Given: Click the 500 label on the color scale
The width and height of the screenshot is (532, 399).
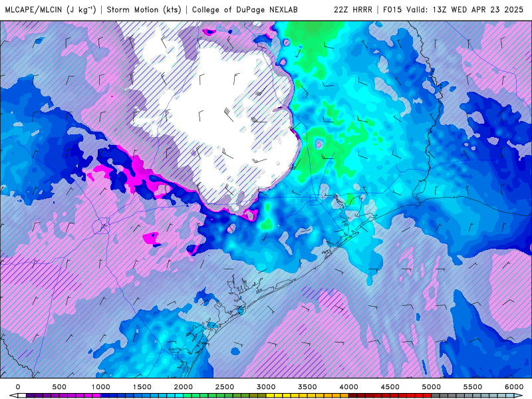Looking at the screenshot, I should (x=59, y=387).
